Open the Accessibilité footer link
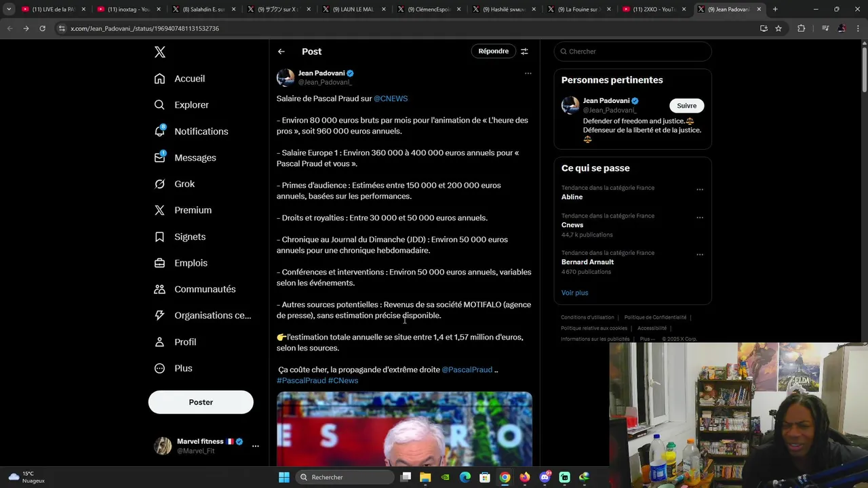The height and width of the screenshot is (488, 868). (x=652, y=328)
